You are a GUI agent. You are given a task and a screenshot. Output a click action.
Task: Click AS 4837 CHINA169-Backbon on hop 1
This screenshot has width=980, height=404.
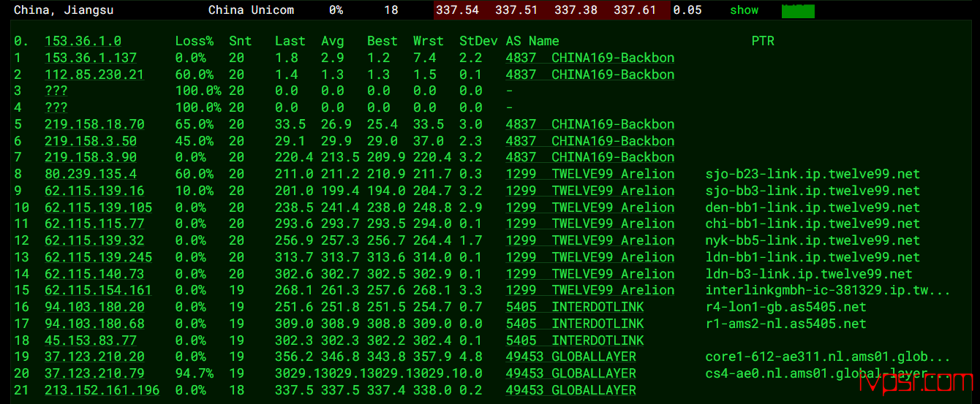click(590, 58)
